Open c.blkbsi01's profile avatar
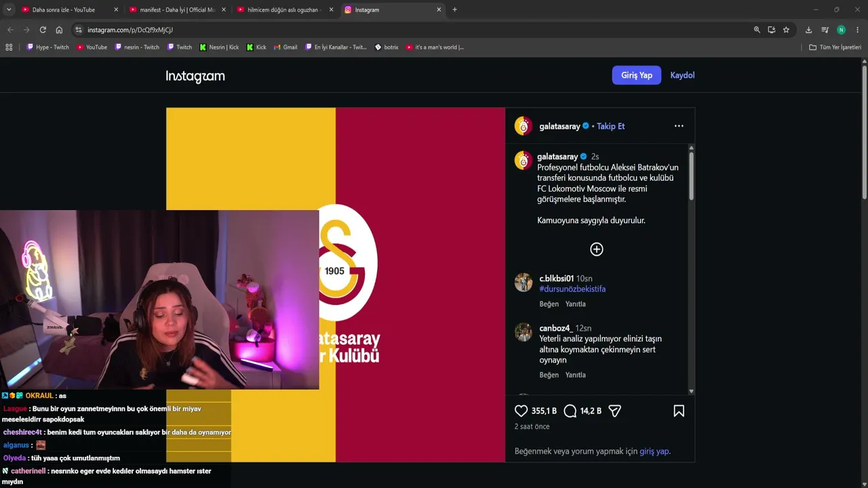Image resolution: width=868 pixels, height=488 pixels. [x=524, y=283]
